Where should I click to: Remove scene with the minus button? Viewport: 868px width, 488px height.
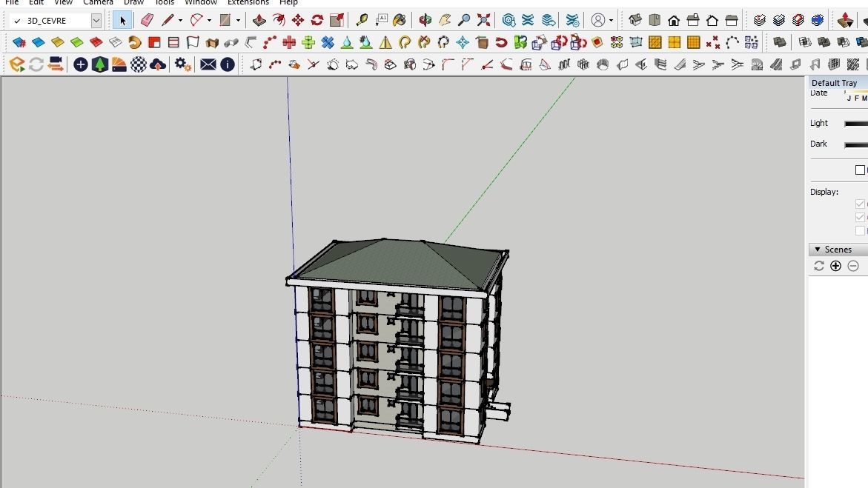coord(853,266)
